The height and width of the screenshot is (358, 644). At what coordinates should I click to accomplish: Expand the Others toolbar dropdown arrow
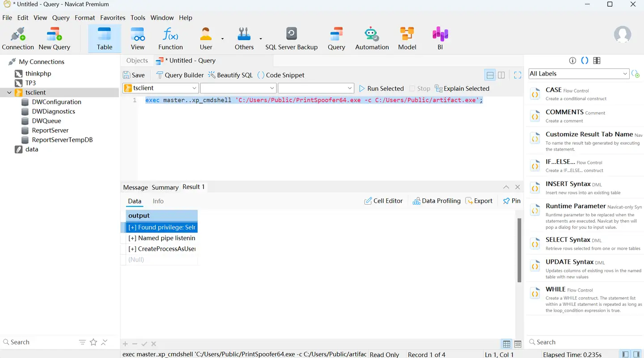point(261,39)
